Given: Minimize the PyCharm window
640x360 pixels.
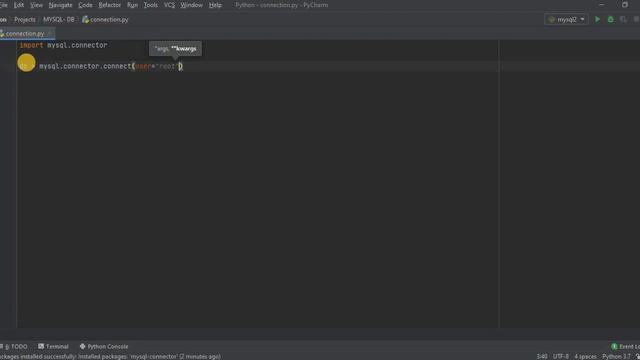Looking at the screenshot, I should (x=602, y=5).
